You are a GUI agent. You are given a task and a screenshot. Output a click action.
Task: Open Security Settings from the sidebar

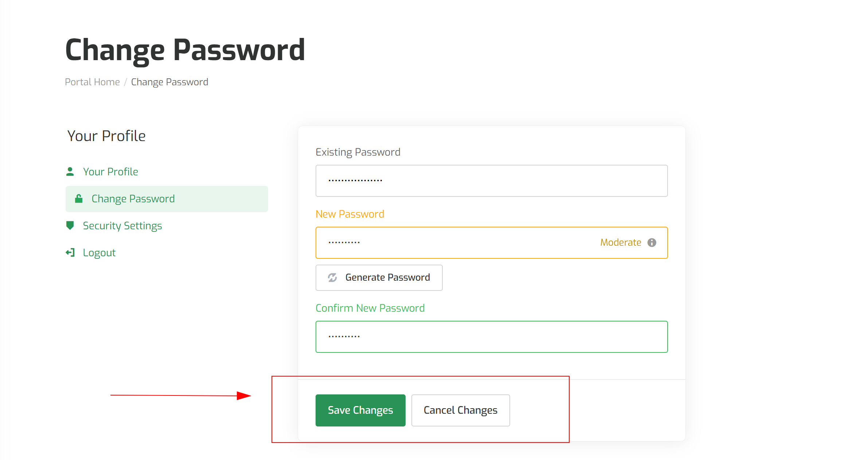coord(122,226)
